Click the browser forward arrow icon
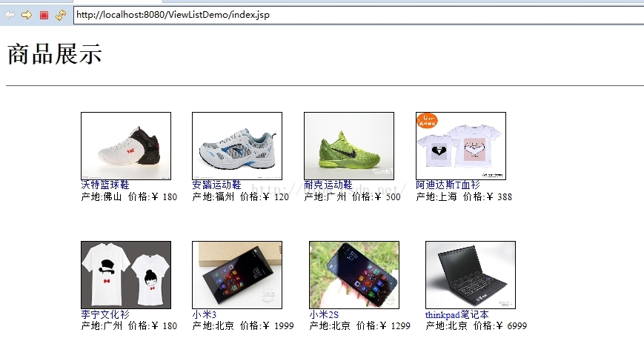Image resolution: width=644 pixels, height=364 pixels. 27,16
